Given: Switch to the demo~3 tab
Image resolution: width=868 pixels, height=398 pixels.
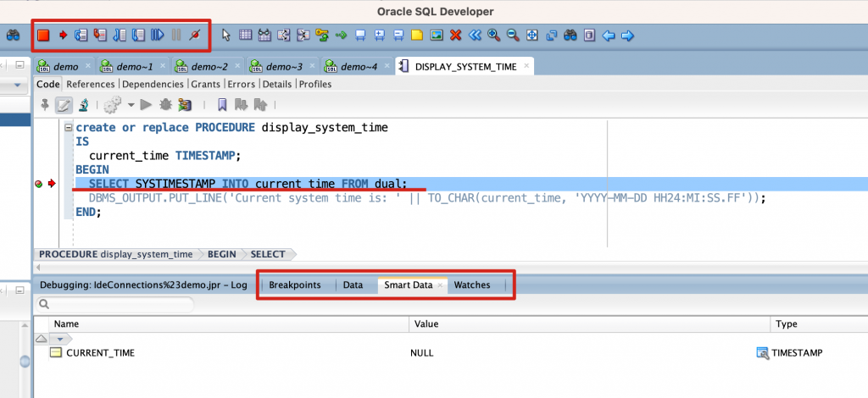Looking at the screenshot, I should (x=284, y=66).
